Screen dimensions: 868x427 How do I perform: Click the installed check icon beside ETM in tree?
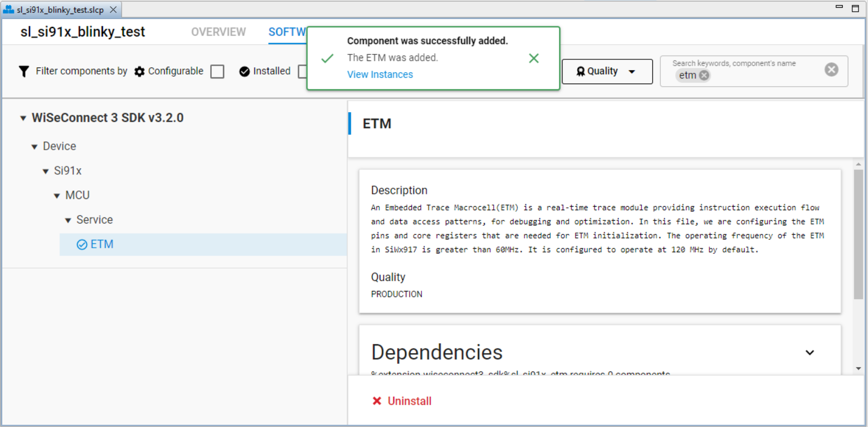point(82,244)
